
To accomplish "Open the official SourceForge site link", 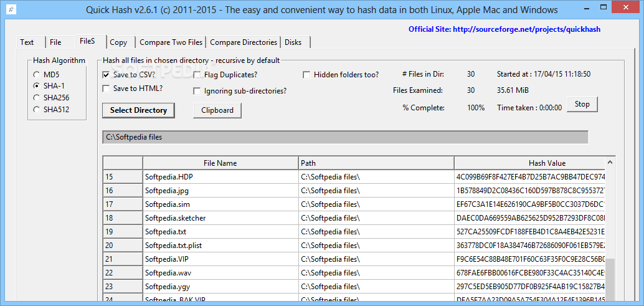I will coord(504,29).
